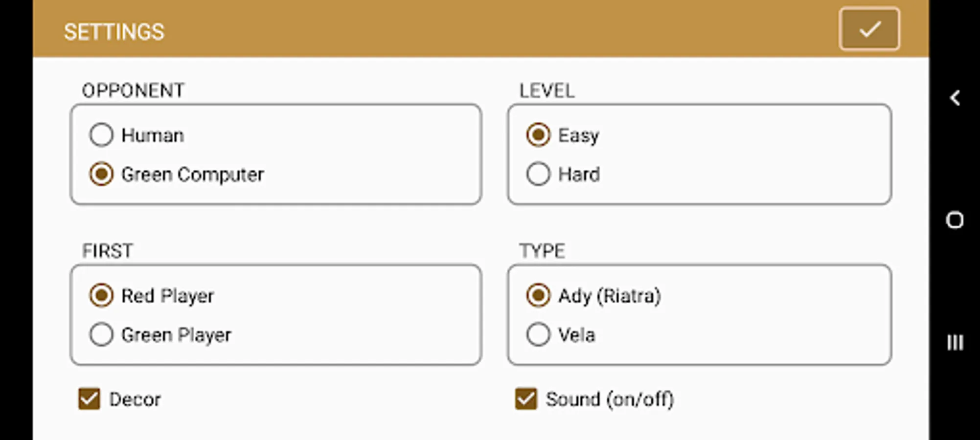Screen dimensions: 980x440
Task: Toggle the Decor checkbox
Action: (90, 399)
